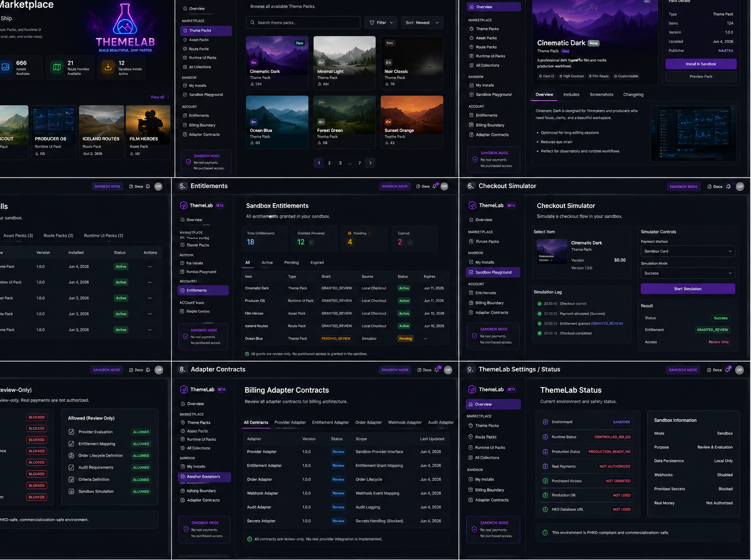
Task: Open the Sunset Orange theme pack card
Action: tap(412, 121)
